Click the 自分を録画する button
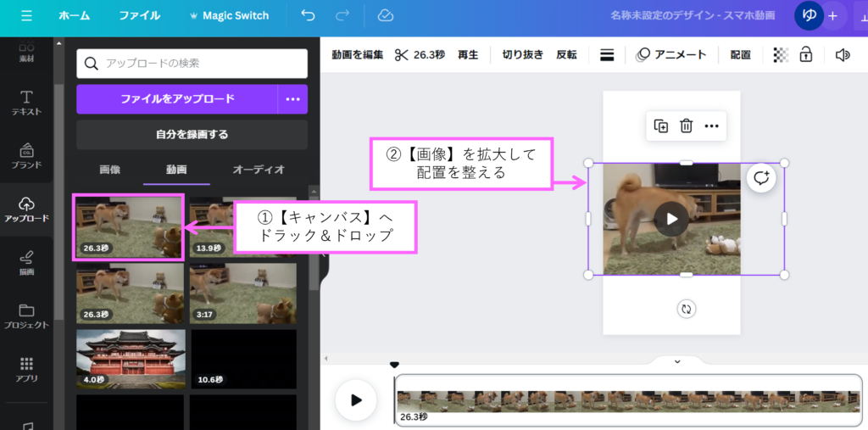The image size is (868, 430). pyautogui.click(x=192, y=134)
